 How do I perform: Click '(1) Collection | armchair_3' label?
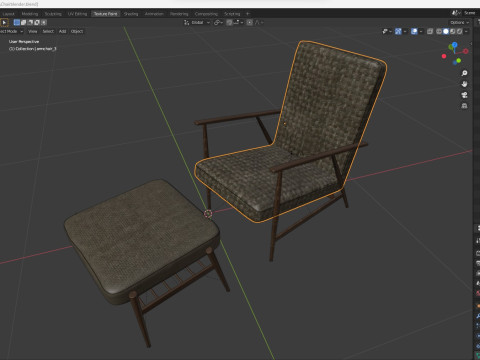(33, 49)
